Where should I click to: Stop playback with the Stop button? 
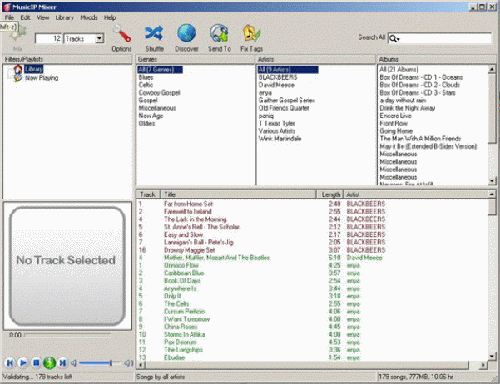pos(36,363)
